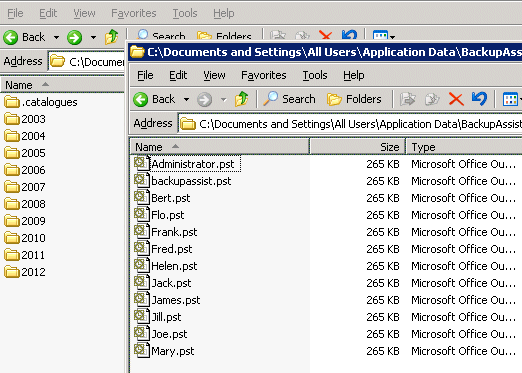Select Fred.pst file icon
The height and width of the screenshot is (373, 522).
pos(142,249)
